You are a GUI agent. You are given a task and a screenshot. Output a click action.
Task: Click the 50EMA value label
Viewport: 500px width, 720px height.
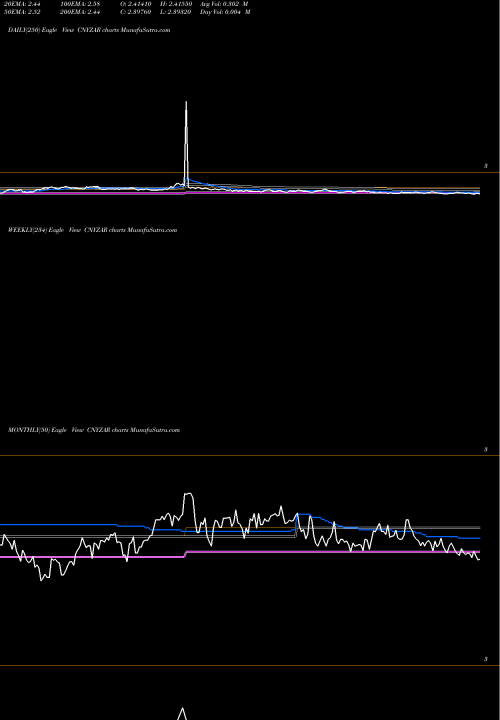click(24, 12)
